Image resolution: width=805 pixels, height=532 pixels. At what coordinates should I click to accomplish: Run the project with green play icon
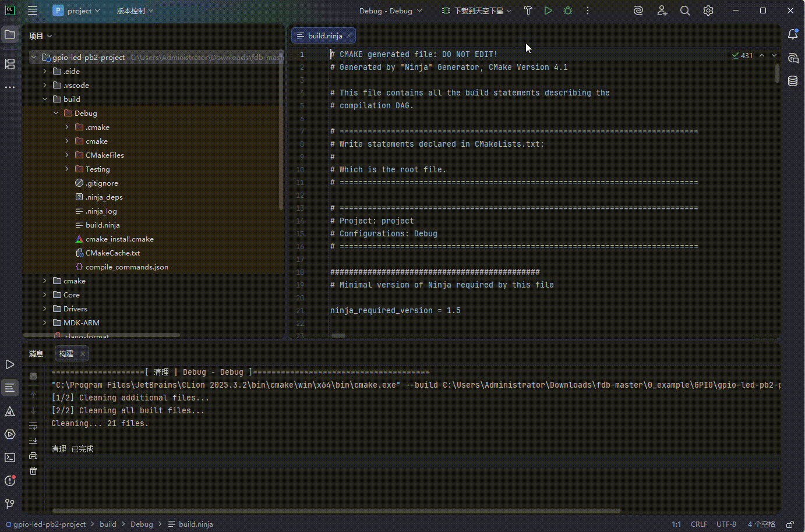tap(548, 10)
